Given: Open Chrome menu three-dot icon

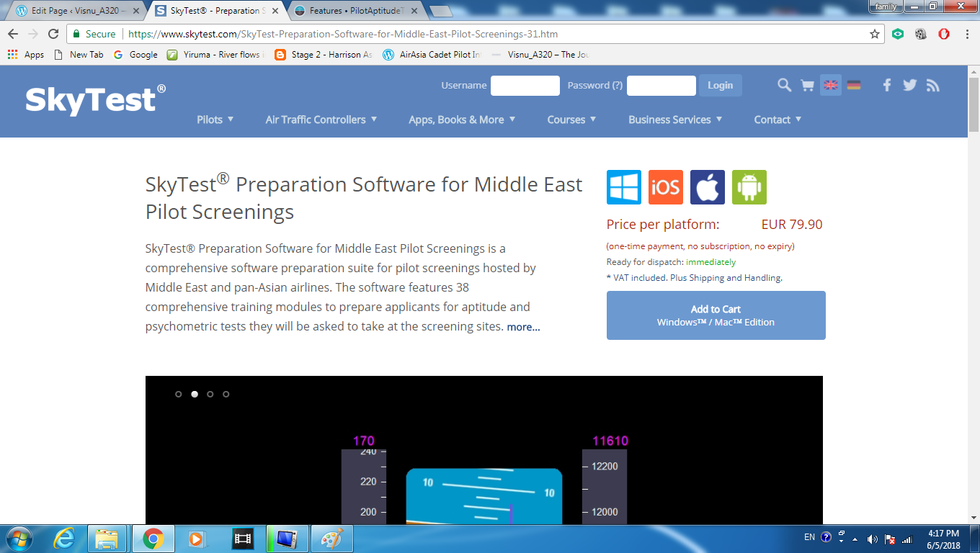Looking at the screenshot, I should (968, 34).
